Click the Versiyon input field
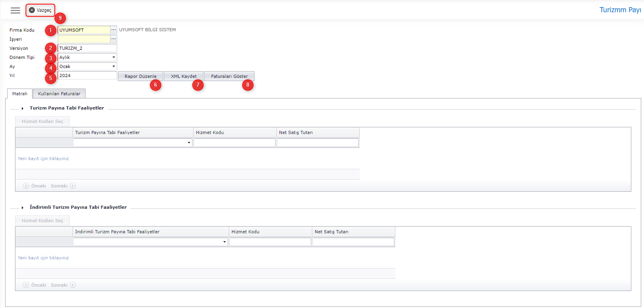The width and height of the screenshot is (644, 308). pos(87,48)
